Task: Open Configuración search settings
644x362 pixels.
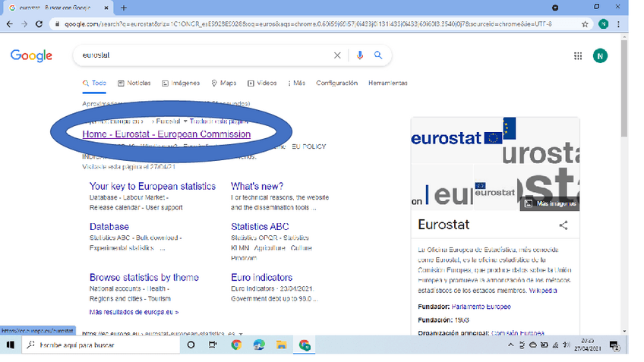Action: tap(336, 83)
